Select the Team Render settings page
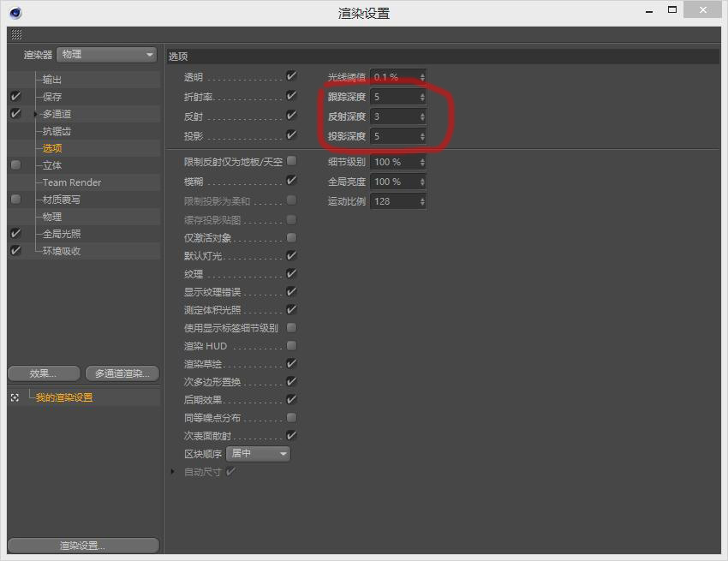Viewport: 728px width, 561px height. 71,182
